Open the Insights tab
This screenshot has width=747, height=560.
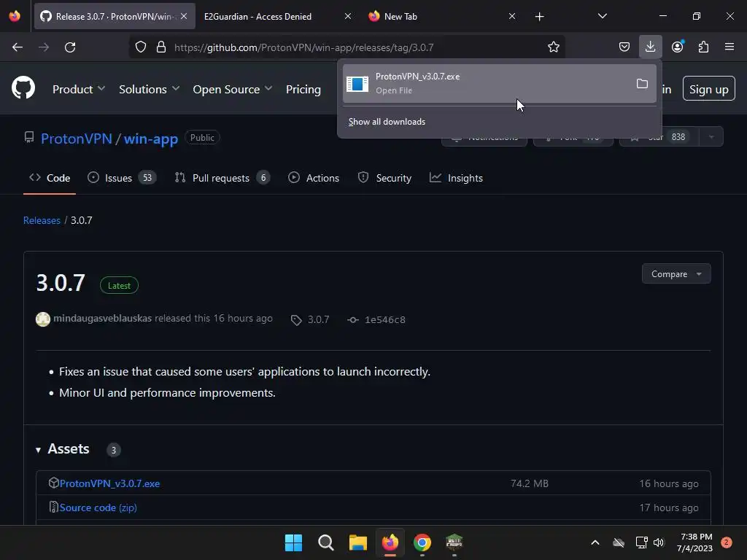click(456, 178)
